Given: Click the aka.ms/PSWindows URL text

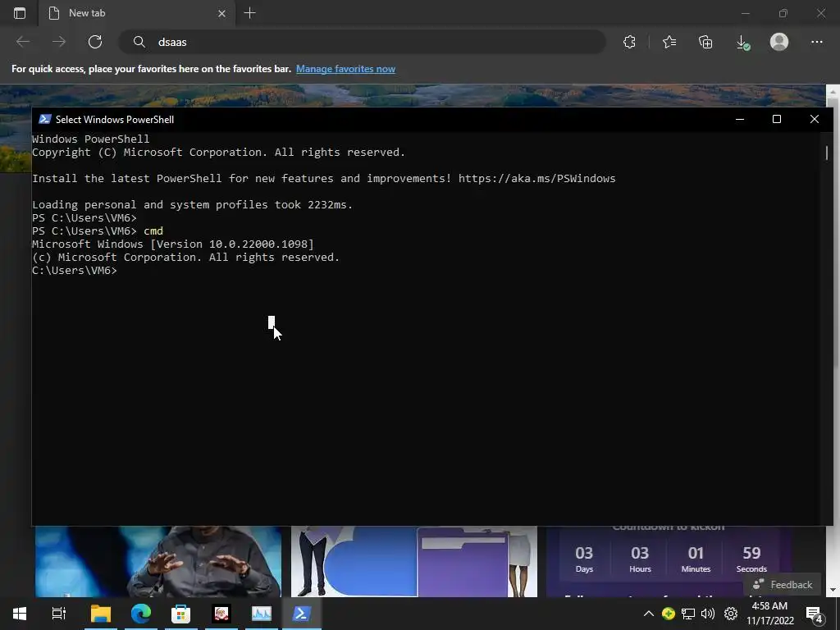Looking at the screenshot, I should point(536,178).
